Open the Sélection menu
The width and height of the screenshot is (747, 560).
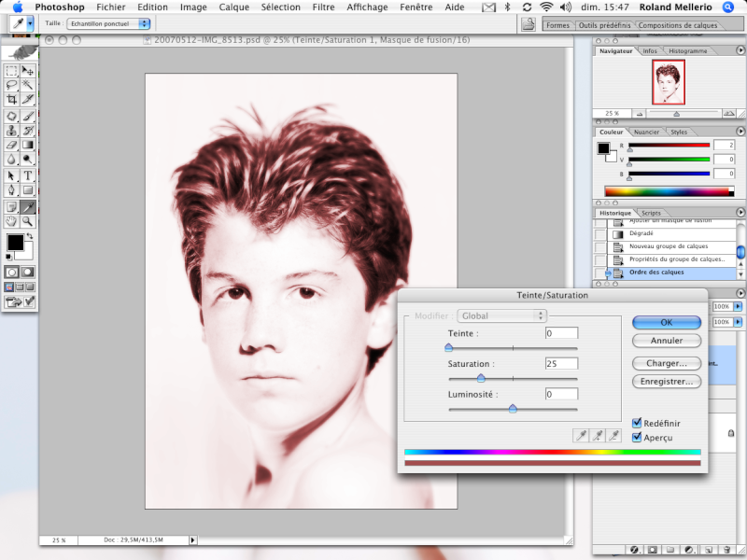[x=281, y=7]
